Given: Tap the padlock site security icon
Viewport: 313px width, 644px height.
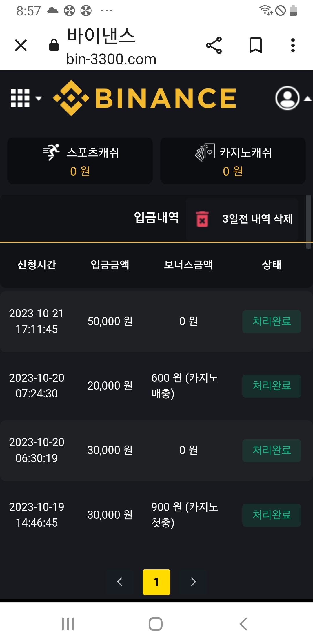Looking at the screenshot, I should pos(54,45).
